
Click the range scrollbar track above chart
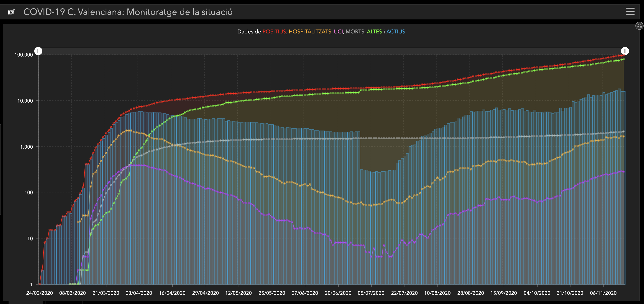[331, 51]
